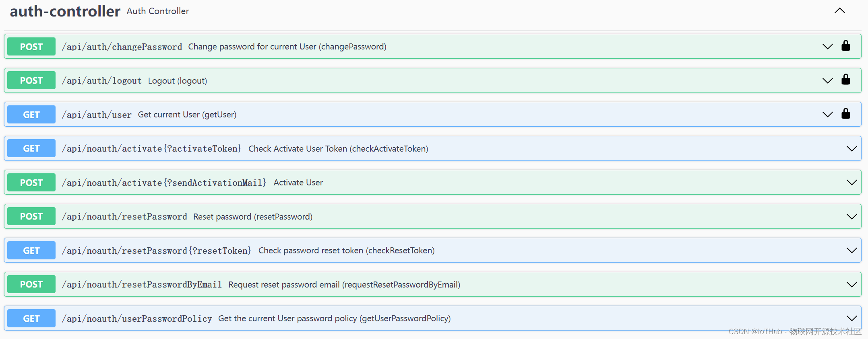Open the /api/auth/logout path link
This screenshot has width=868, height=339.
(102, 80)
